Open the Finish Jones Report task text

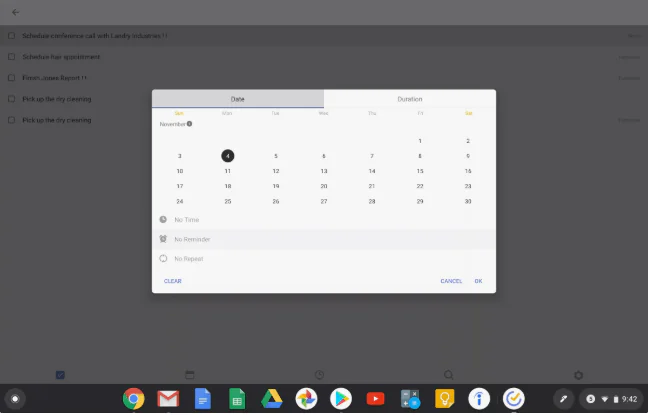[55, 78]
